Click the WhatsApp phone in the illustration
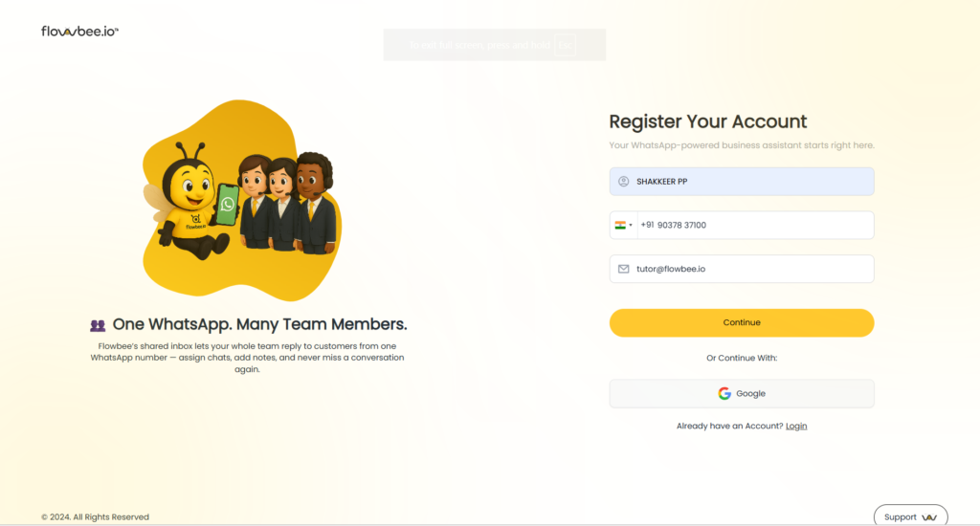The width and height of the screenshot is (980, 526). [228, 204]
